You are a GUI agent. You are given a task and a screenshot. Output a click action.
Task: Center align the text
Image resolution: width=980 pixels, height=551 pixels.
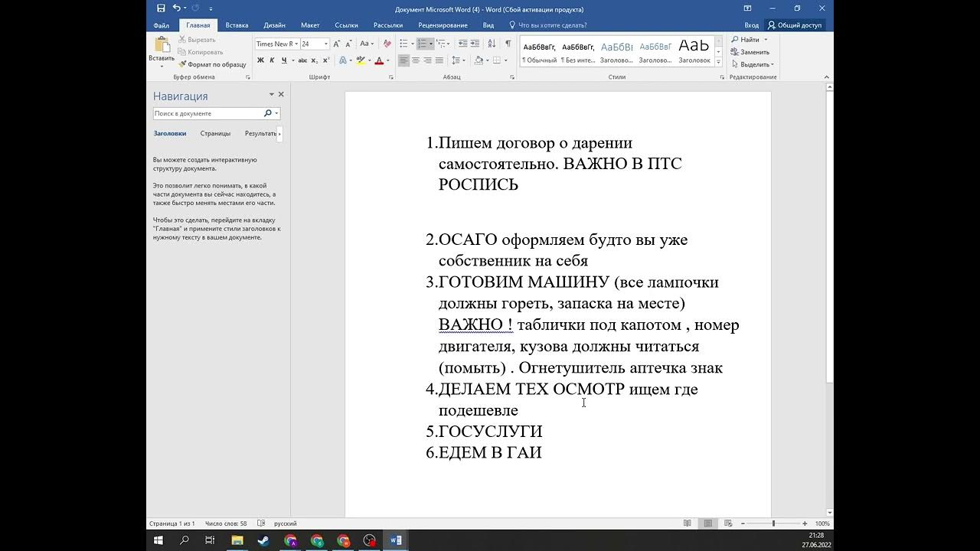point(416,60)
